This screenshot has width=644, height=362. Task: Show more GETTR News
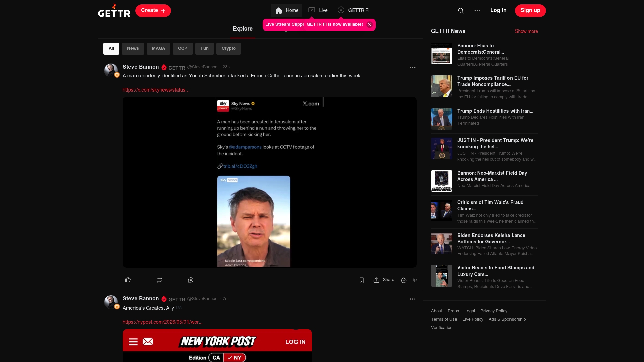(526, 31)
